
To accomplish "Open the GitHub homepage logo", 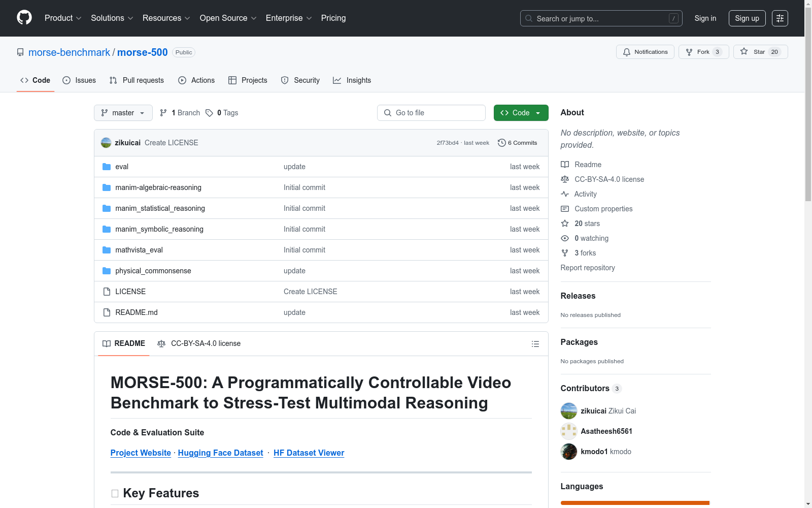I will click(x=24, y=18).
